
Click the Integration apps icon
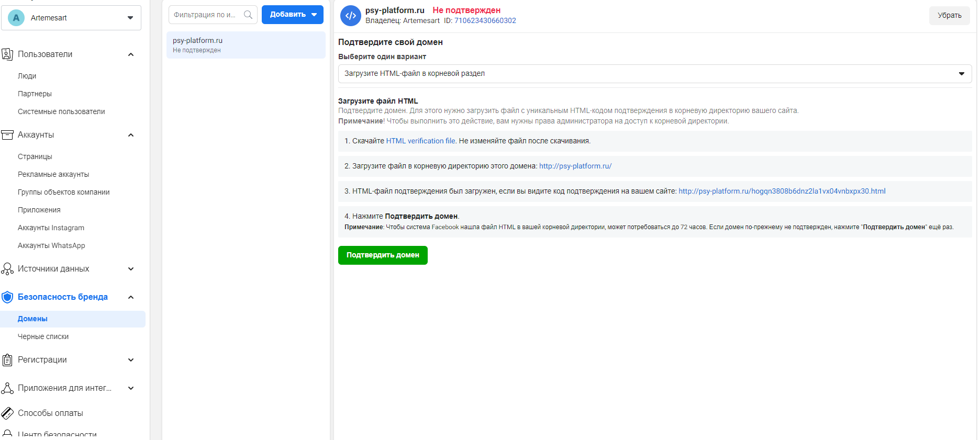[x=7, y=388]
